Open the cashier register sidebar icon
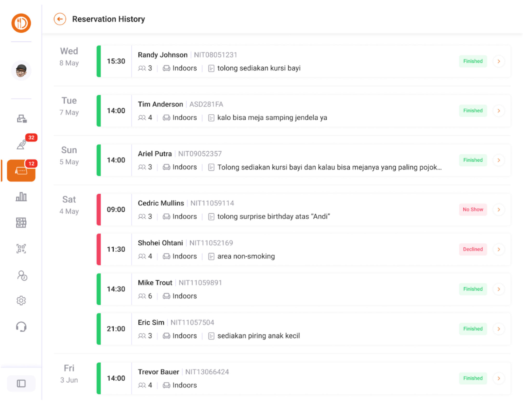Screen dimensions: 532x403 22,119
